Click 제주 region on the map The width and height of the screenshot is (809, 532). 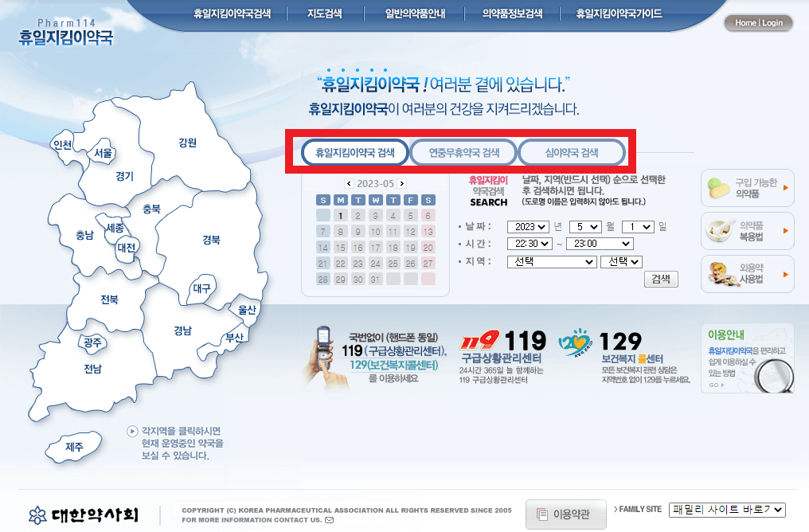tap(73, 448)
